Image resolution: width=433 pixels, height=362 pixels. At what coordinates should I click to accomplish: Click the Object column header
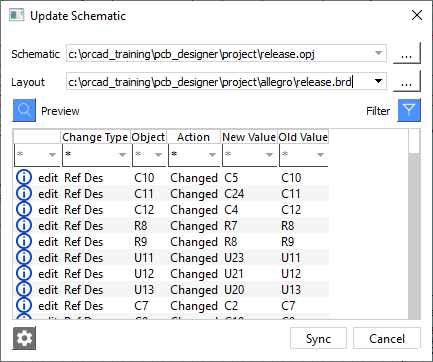(148, 137)
